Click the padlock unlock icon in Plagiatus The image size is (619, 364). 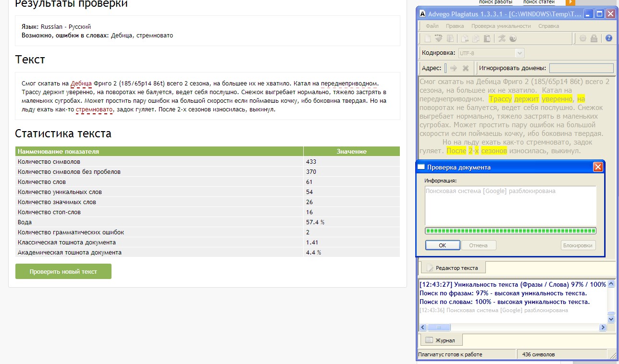point(594,39)
